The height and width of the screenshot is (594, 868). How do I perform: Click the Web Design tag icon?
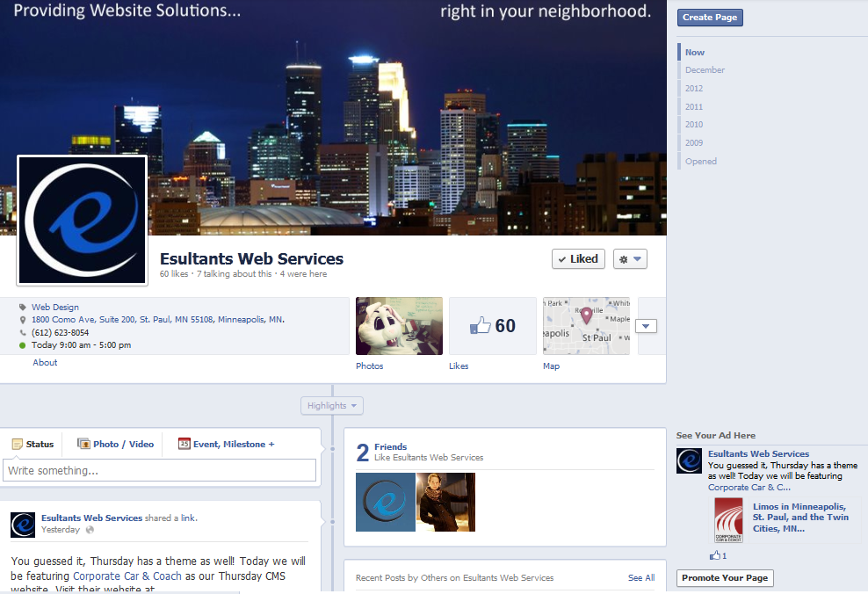coord(23,308)
